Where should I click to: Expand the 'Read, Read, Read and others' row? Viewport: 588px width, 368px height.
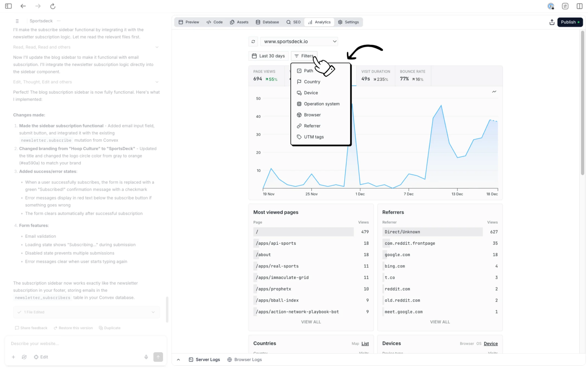point(86,47)
